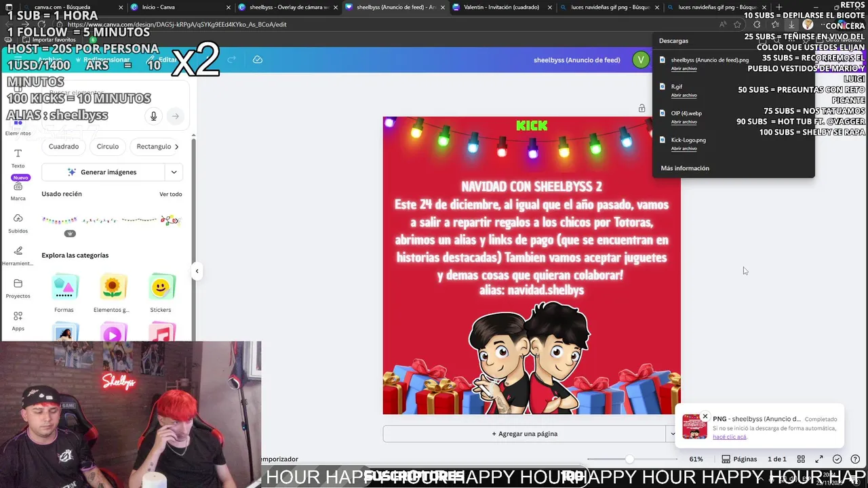This screenshot has height=488, width=868.
Task: Click the browser address bar URL
Action: click(178, 24)
